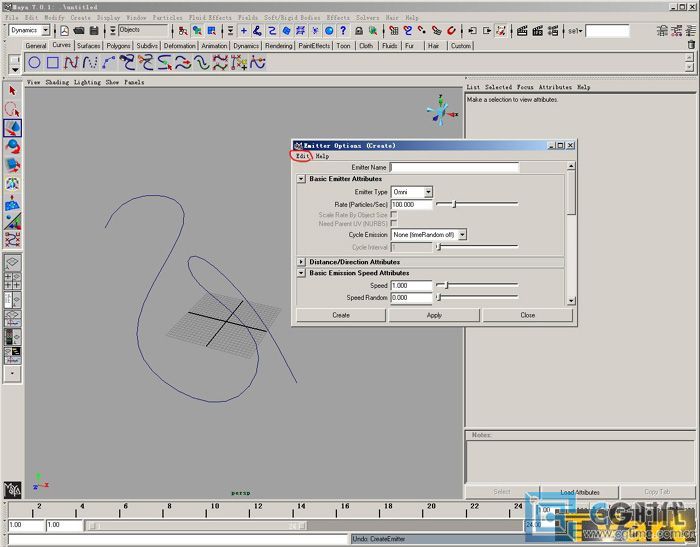Click the red magnet toolbar icon

point(451,30)
